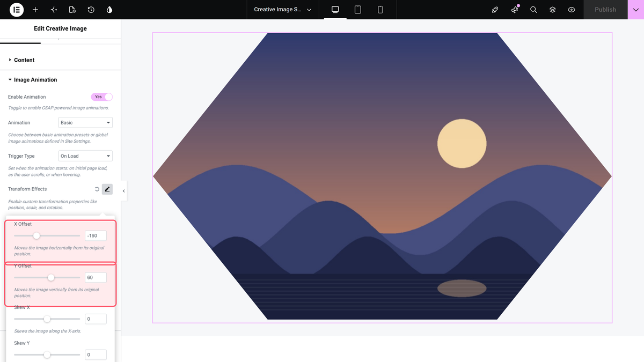
Task: Click the rocket icon in top bar
Action: pos(495,10)
